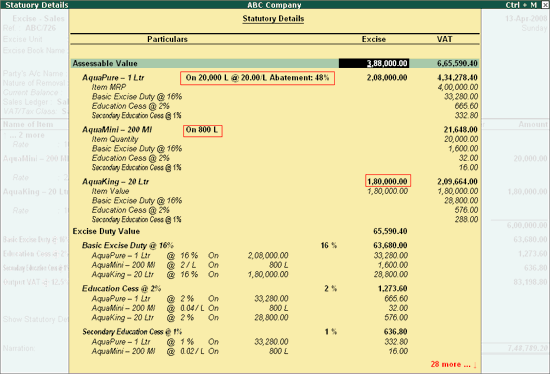Click the VAT column header
The height and width of the screenshot is (374, 550).
click(444, 39)
